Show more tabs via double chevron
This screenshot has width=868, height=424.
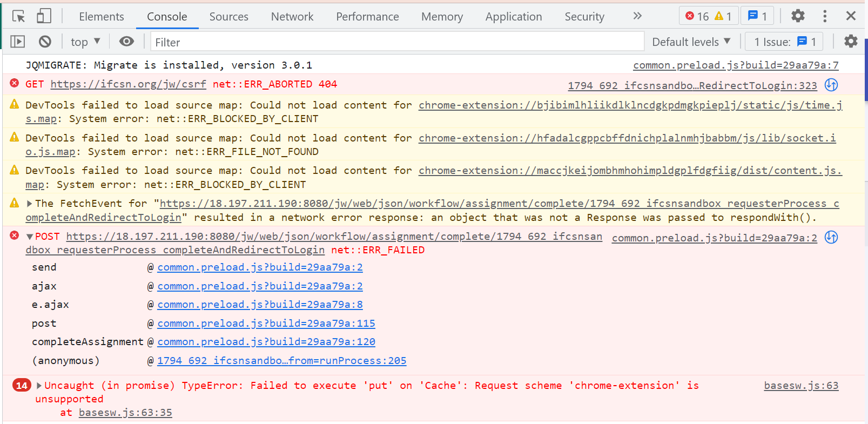point(637,16)
